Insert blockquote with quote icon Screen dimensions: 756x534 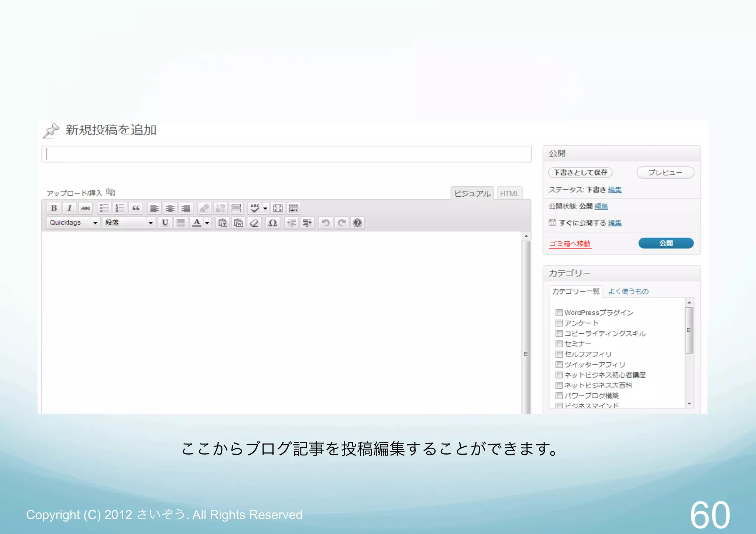click(x=135, y=208)
